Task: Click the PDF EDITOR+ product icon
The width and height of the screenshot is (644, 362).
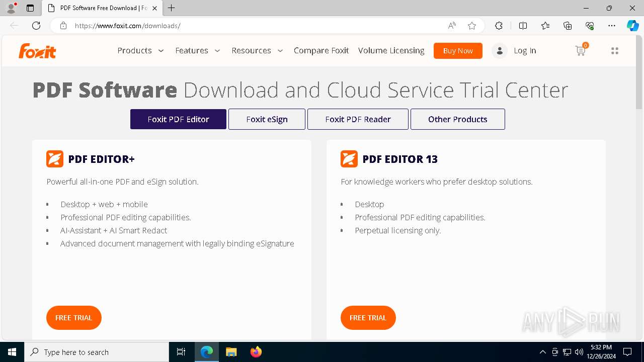Action: tap(55, 159)
